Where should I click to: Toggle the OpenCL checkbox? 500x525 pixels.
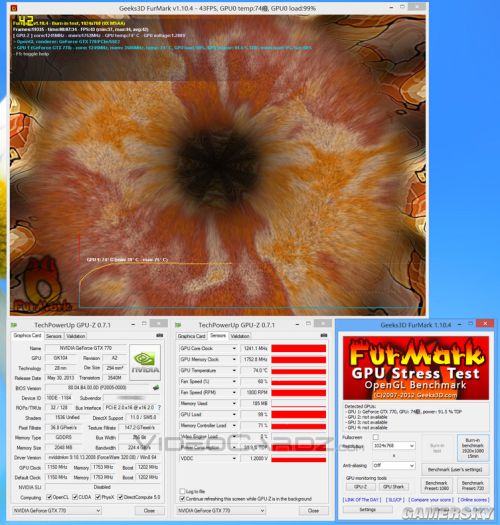click(x=49, y=497)
